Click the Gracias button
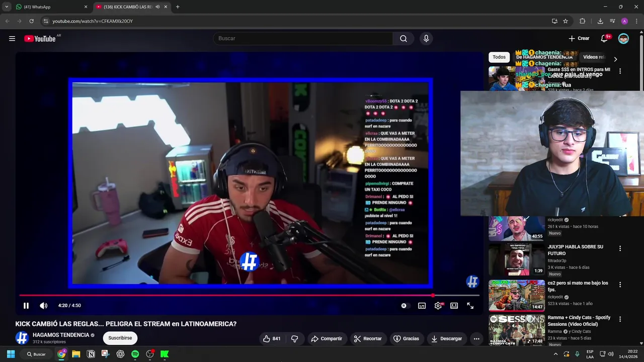This screenshot has height=362, width=644. pyautogui.click(x=406, y=339)
